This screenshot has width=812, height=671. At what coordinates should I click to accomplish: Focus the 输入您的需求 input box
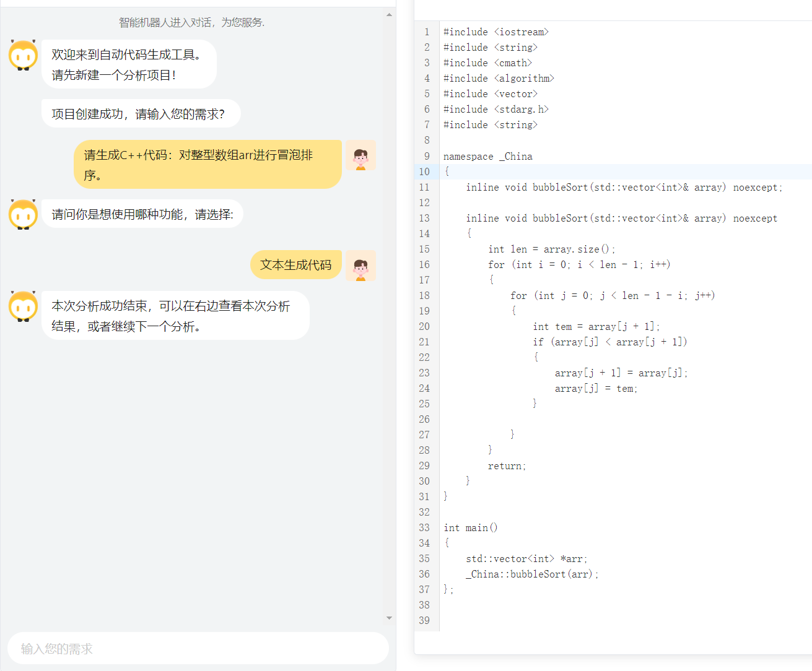[x=198, y=648]
